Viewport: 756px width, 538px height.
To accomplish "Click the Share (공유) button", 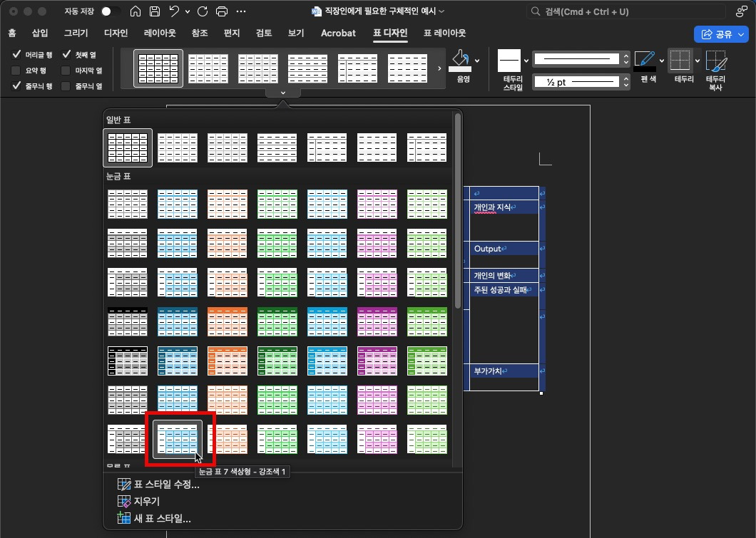I will click(721, 34).
